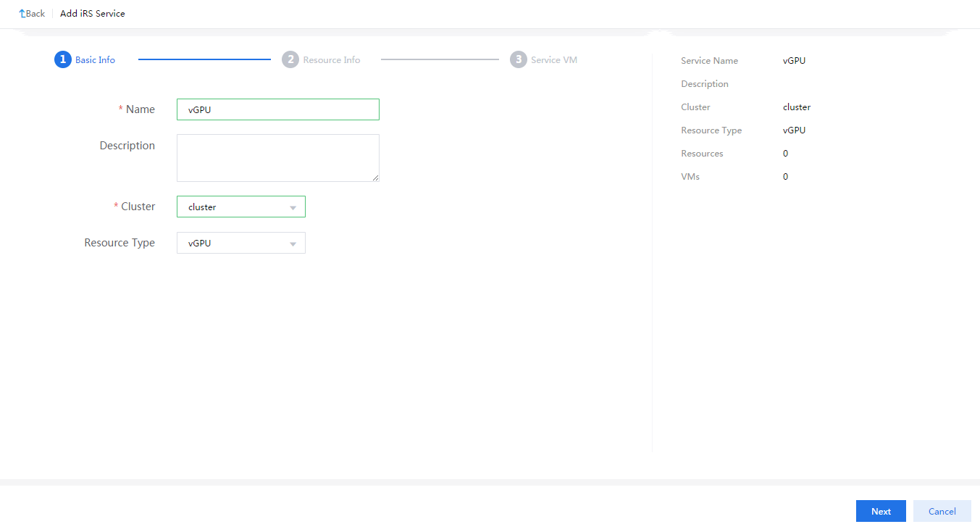Click the Add iRS Service title
Viewport: 980px width, 532px height.
93,14
